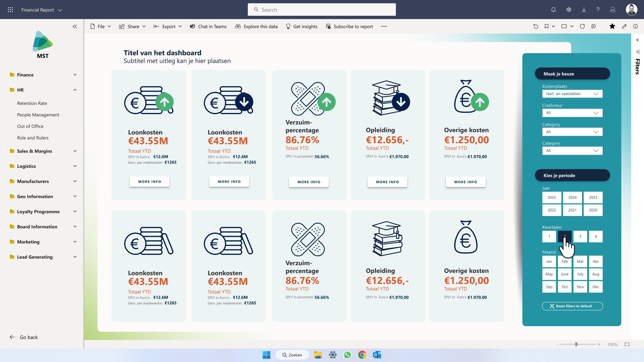
Task: Click the refresh icon in toolbar
Action: 582,26
